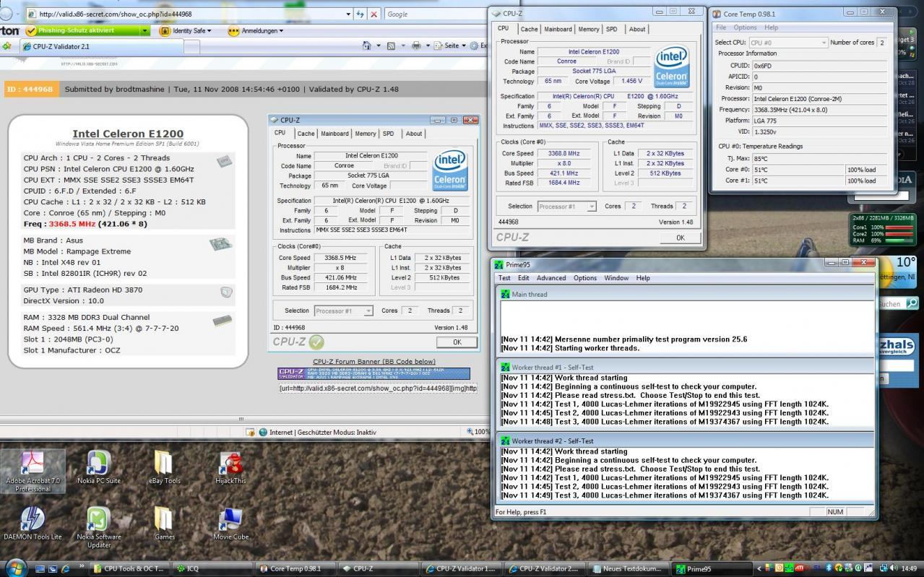Open Window menu in Prime95
This screenshot has width=924, height=577.
(616, 278)
